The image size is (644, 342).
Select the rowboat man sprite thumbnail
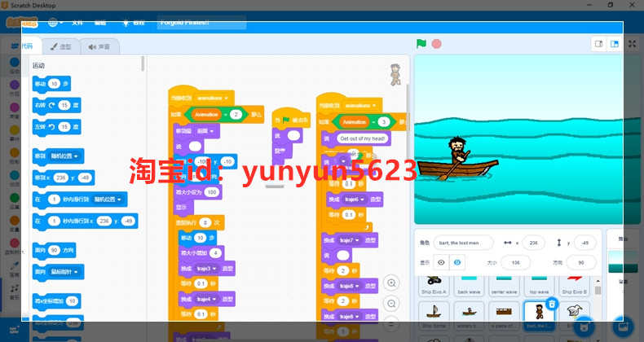469,315
